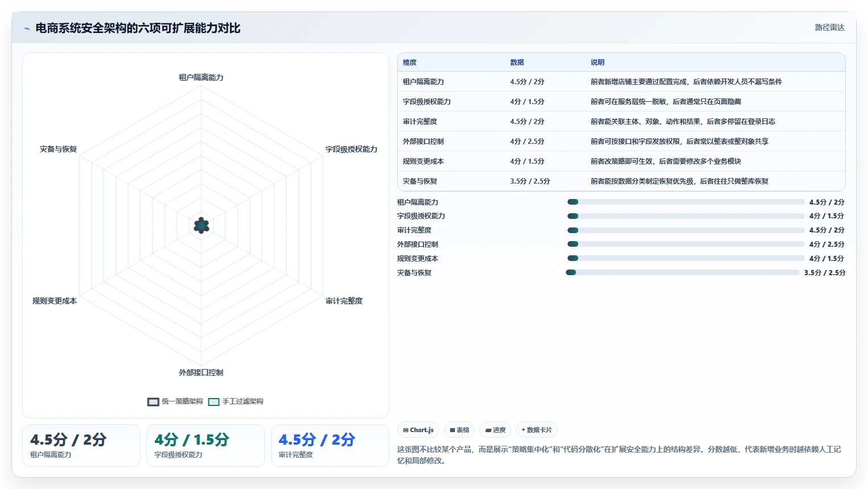
Task: Click the progress bar in the 字段级授权能力 progress row
Action: 686,216
